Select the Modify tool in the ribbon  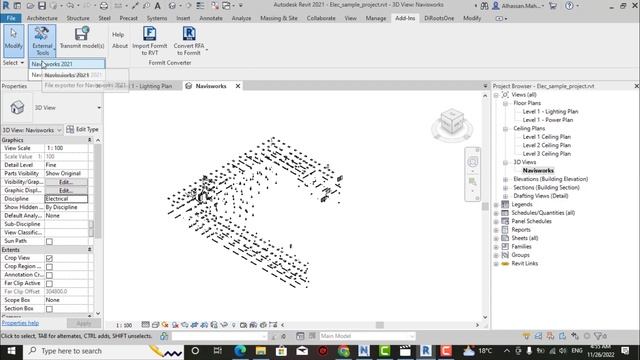click(x=13, y=41)
